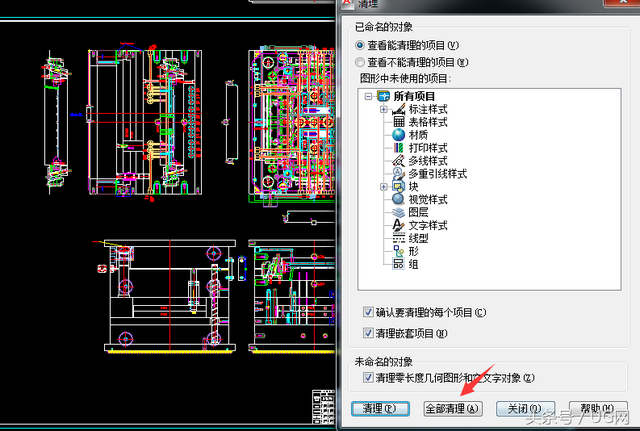The image size is (640, 431).
Task: Select 材质 text in the tree
Action: tap(418, 135)
